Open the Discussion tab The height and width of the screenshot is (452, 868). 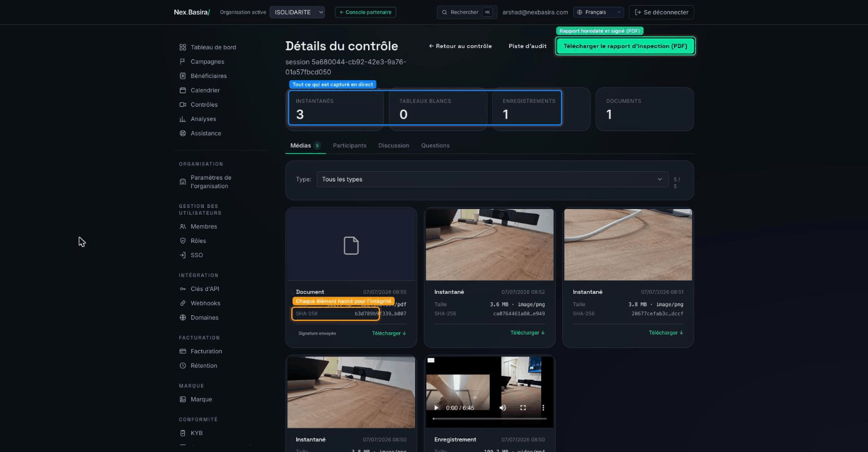[x=394, y=146]
